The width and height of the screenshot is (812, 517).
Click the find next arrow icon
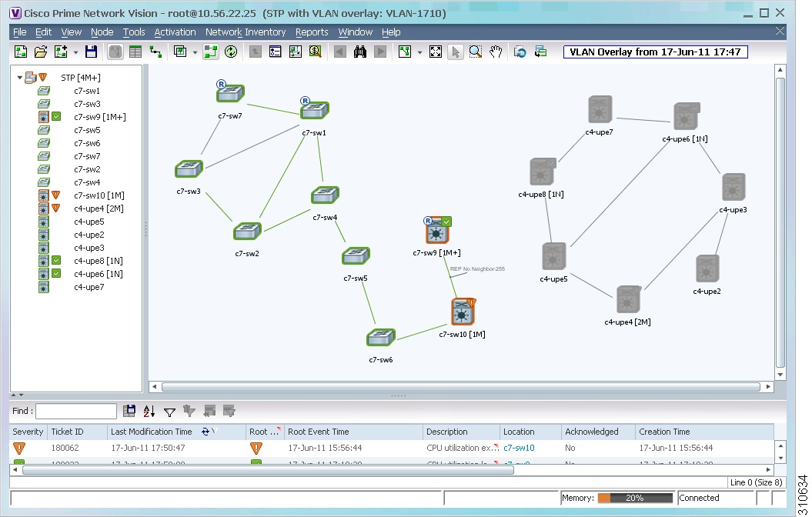coord(380,52)
